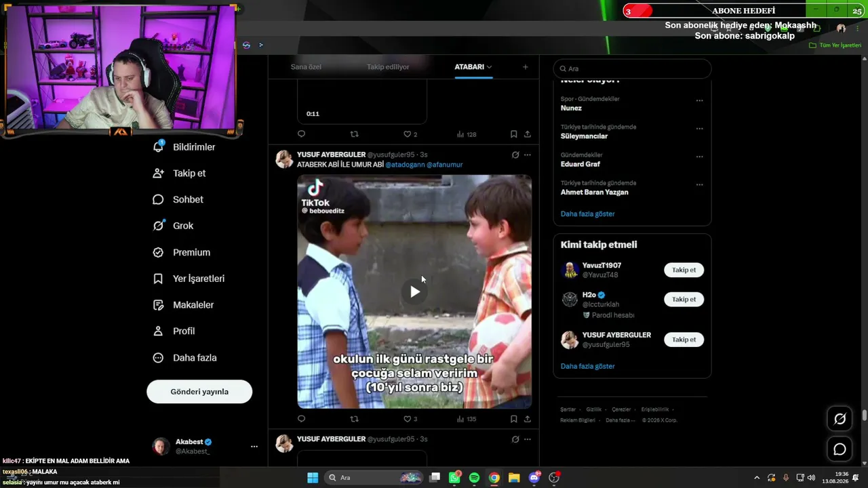Show hidden system tray icons
This screenshot has height=488, width=868.
tap(756, 478)
